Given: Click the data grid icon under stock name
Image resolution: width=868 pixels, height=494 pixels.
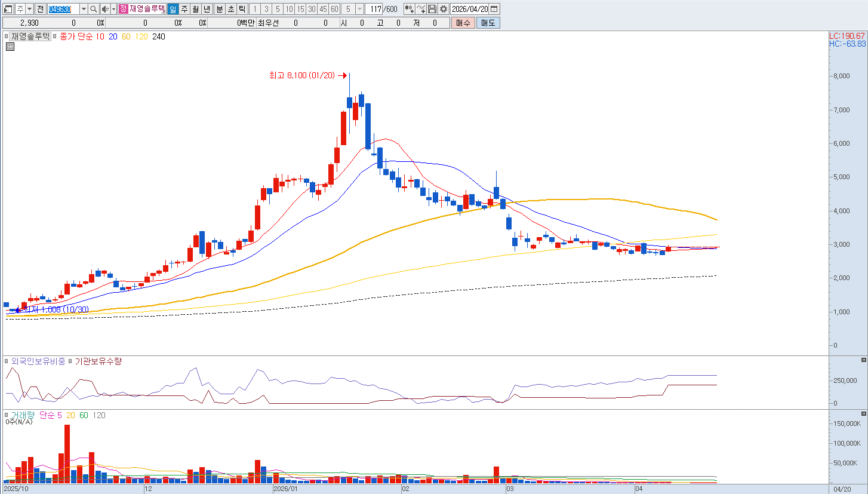Looking at the screenshot, I should pyautogui.click(x=10, y=47).
